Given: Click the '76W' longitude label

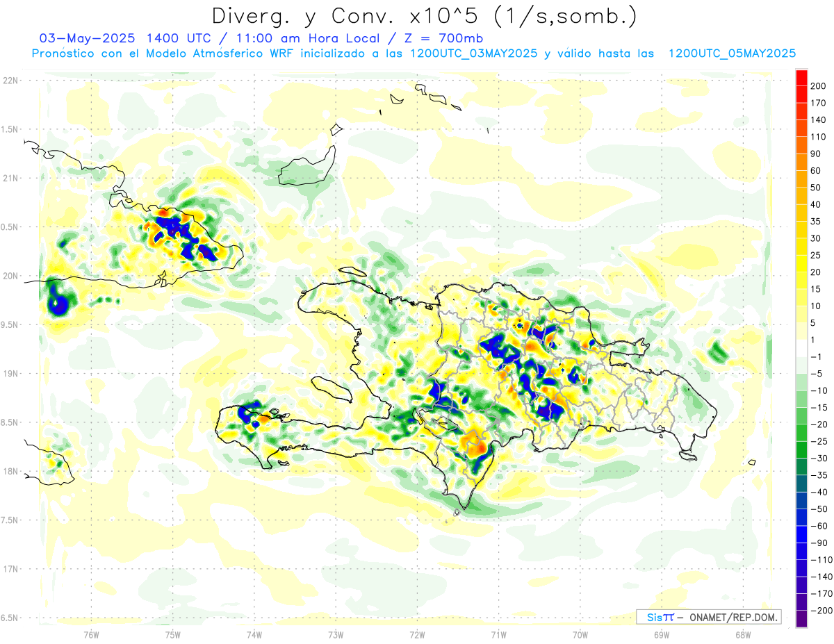Looking at the screenshot, I should click(x=91, y=635).
